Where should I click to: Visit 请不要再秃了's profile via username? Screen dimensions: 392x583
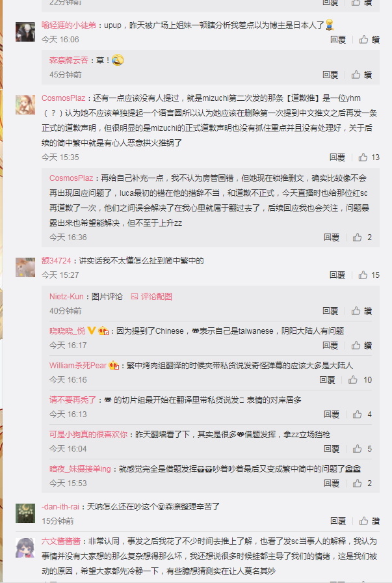coord(73,400)
